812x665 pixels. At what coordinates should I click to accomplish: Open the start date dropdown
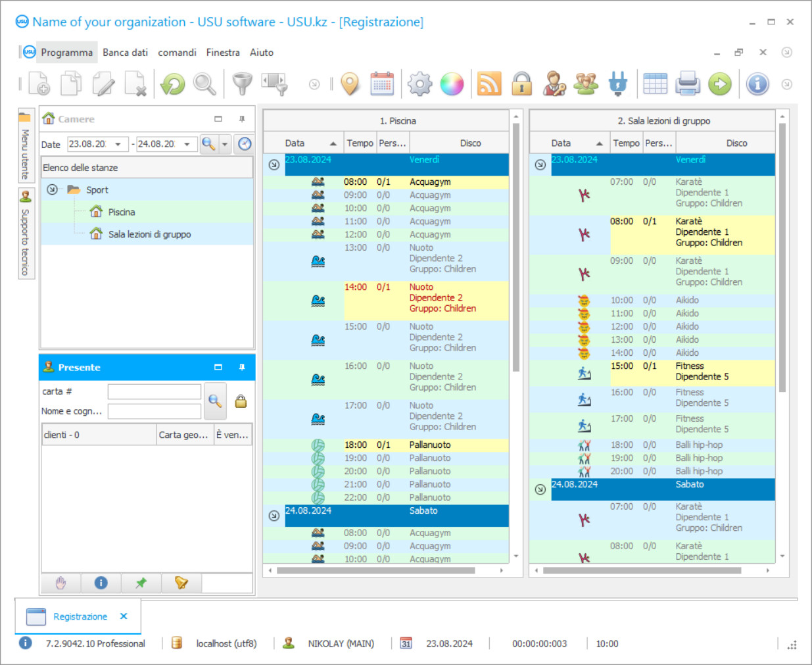click(x=118, y=144)
